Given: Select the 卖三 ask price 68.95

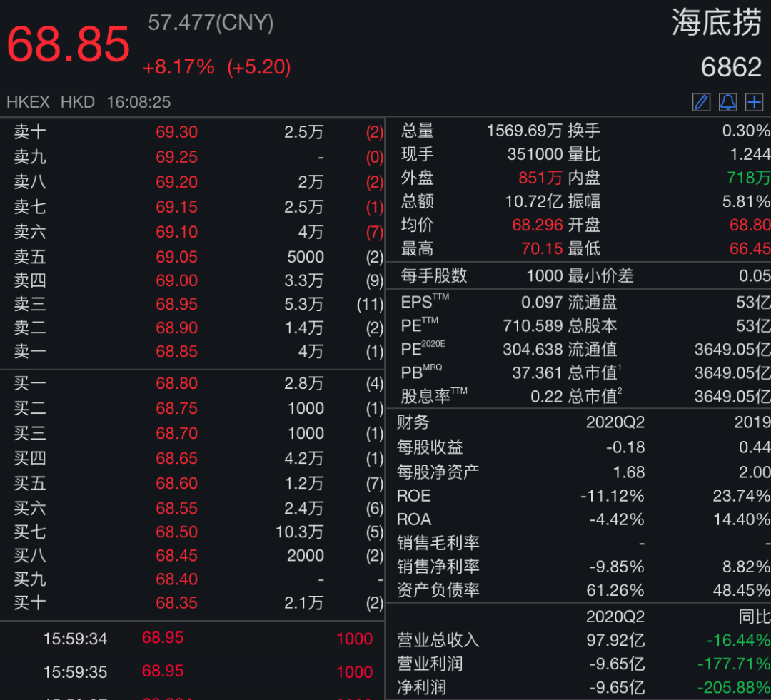Looking at the screenshot, I should (x=176, y=304).
